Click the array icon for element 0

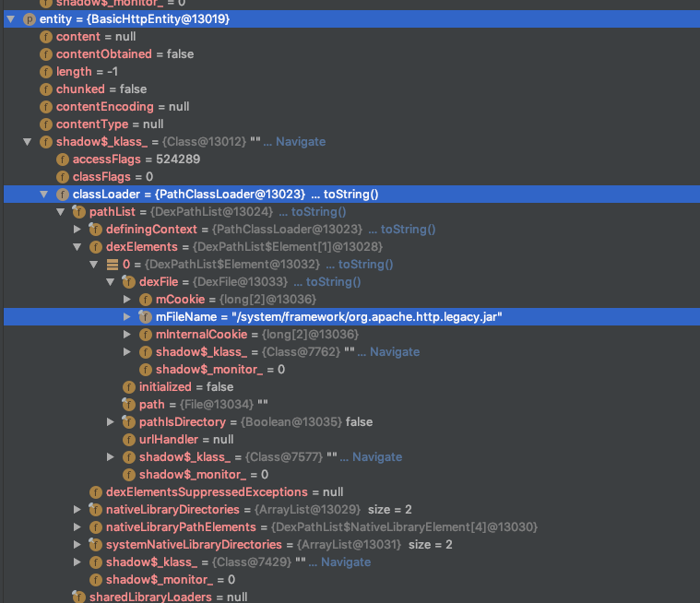(113, 265)
